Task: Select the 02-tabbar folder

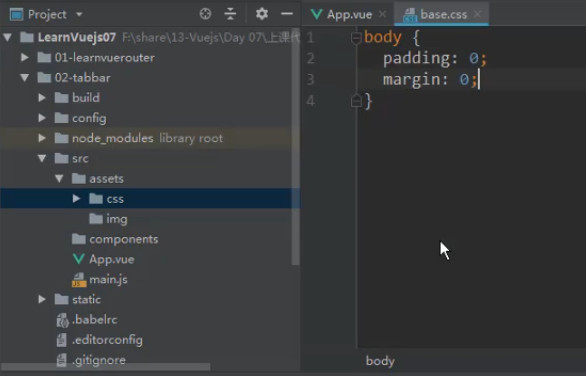Action: pyautogui.click(x=83, y=78)
